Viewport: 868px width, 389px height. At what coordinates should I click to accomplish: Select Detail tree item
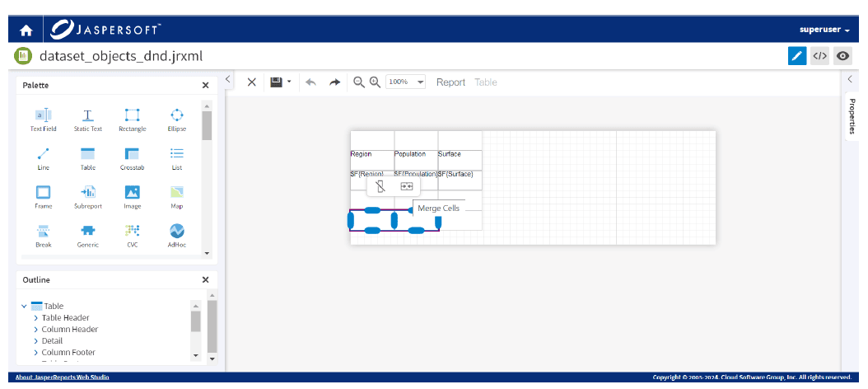tap(52, 341)
